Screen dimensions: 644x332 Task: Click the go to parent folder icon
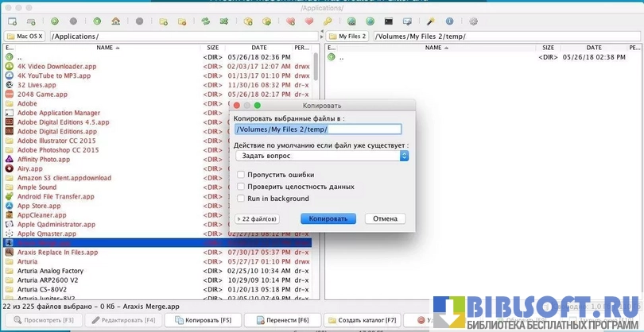[97, 21]
